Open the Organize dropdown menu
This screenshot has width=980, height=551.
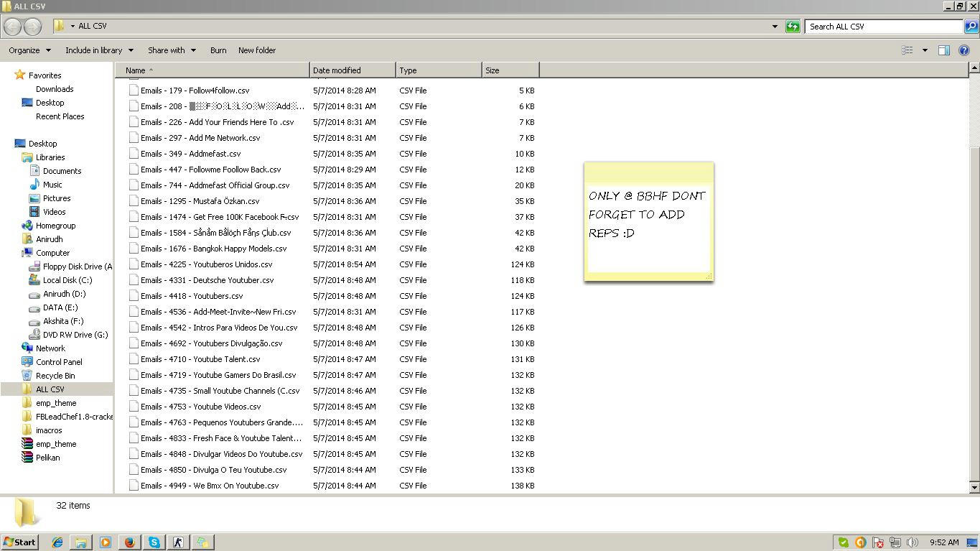pos(29,50)
